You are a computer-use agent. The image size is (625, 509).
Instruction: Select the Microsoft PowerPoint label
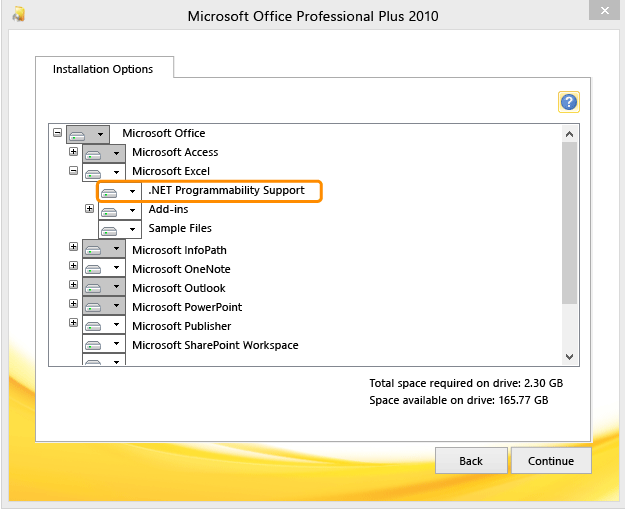pyautogui.click(x=187, y=307)
